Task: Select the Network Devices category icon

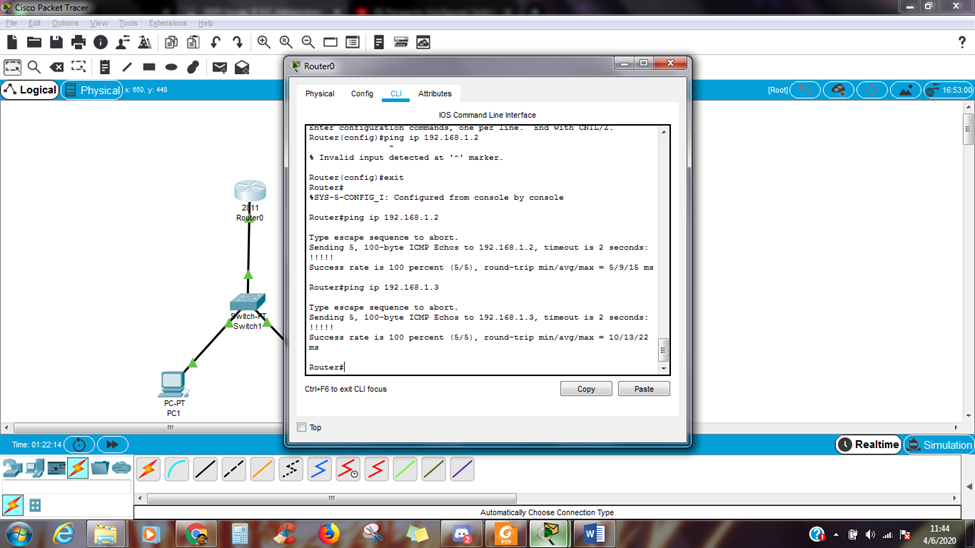Action: (x=12, y=468)
